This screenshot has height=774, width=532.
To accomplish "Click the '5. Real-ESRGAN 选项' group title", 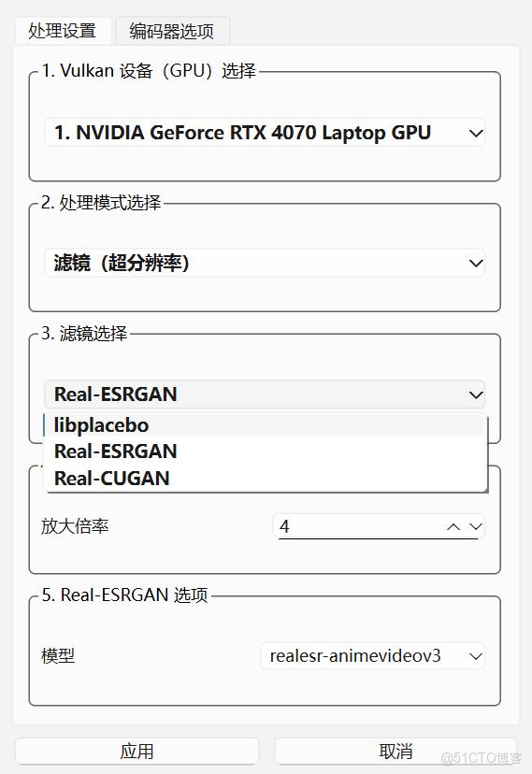I will coord(125,595).
